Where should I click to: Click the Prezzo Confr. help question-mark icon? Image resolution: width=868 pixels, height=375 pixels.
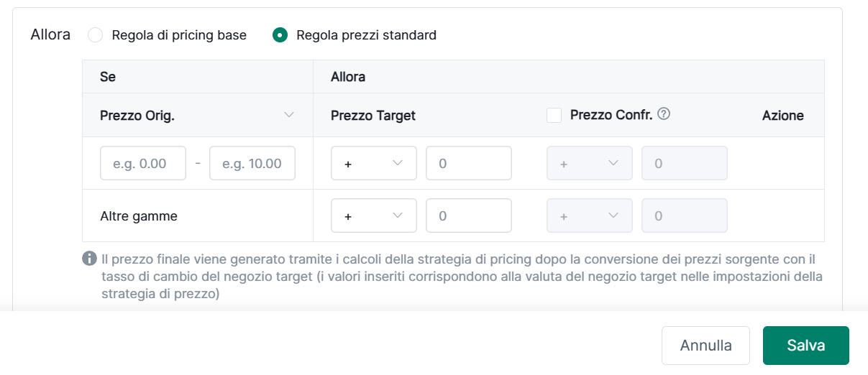[x=664, y=114]
